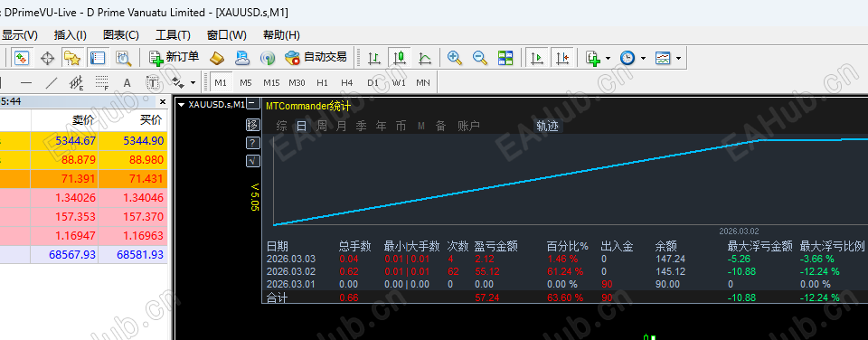Select the 周 weekly statistics tab

[322, 127]
